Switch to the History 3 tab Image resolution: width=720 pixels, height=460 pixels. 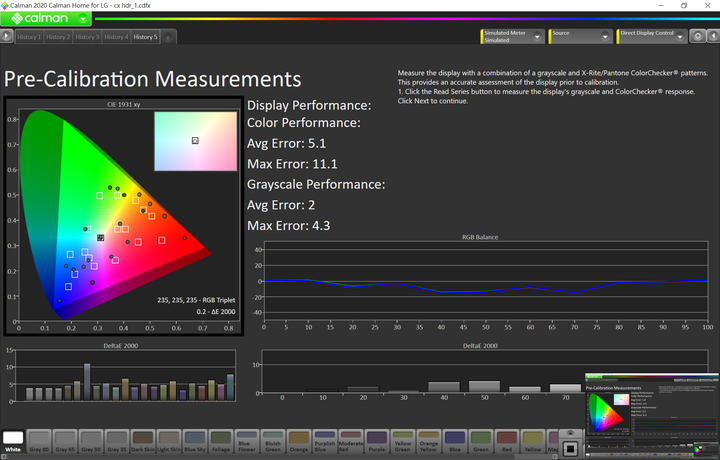(x=87, y=37)
